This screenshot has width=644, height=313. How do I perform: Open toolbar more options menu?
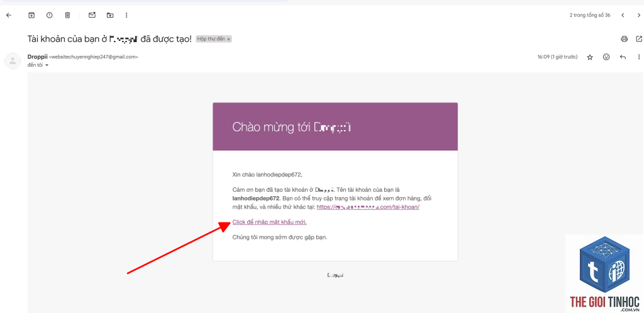126,15
